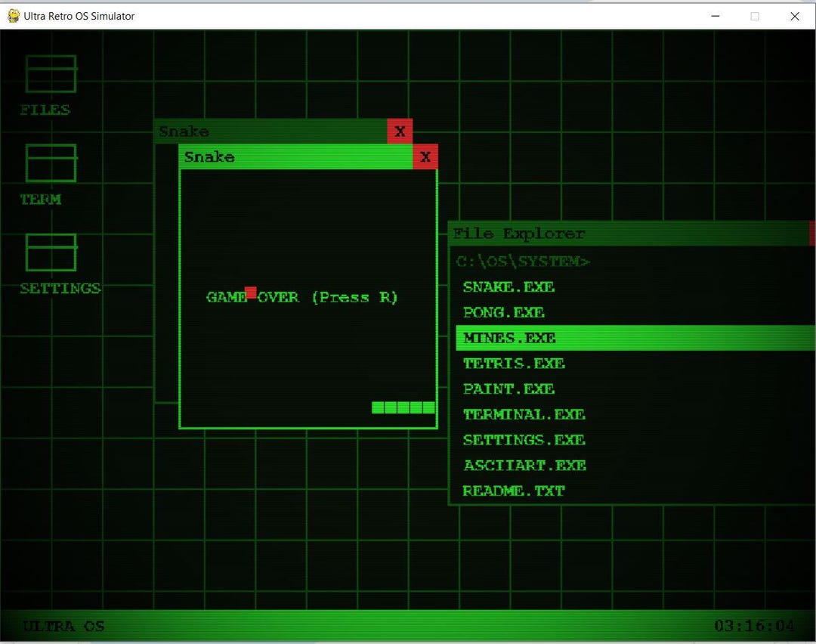This screenshot has width=816, height=644.
Task: Select PAINT.EXE in File Explorer
Action: [x=635, y=389]
